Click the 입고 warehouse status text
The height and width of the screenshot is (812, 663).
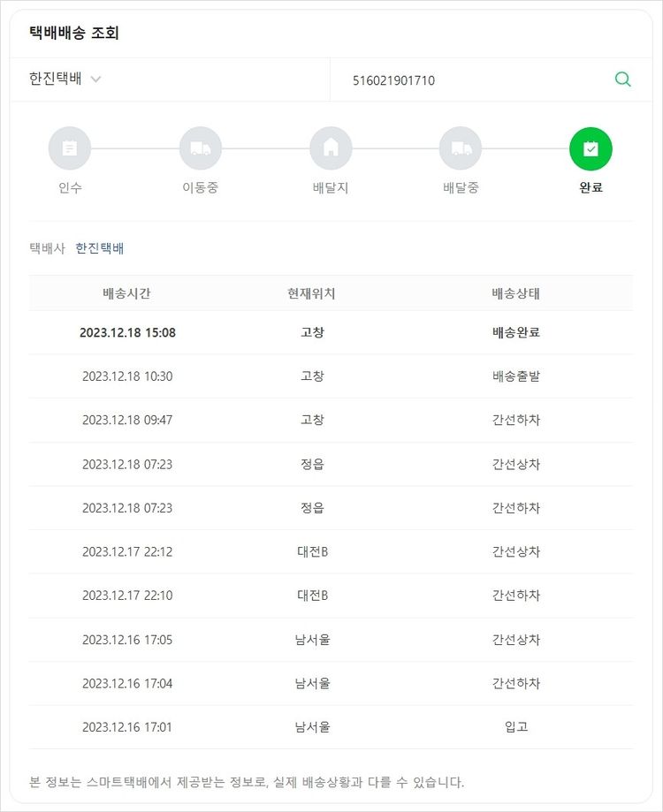click(515, 727)
